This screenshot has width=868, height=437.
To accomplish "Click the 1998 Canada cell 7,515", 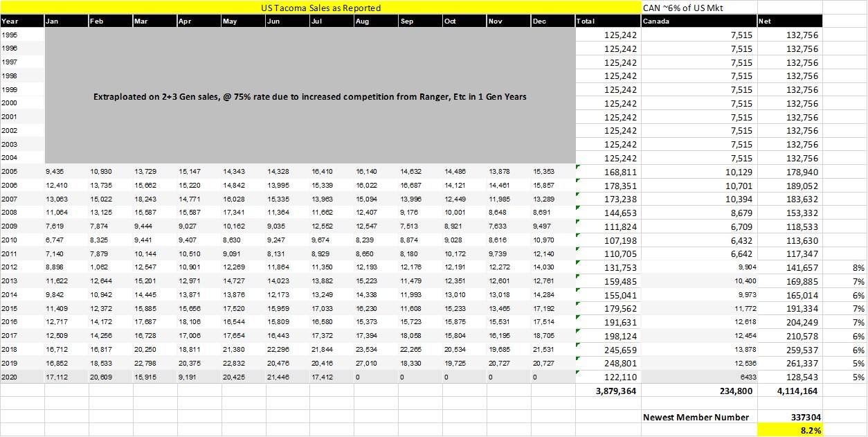I will [x=699, y=76].
